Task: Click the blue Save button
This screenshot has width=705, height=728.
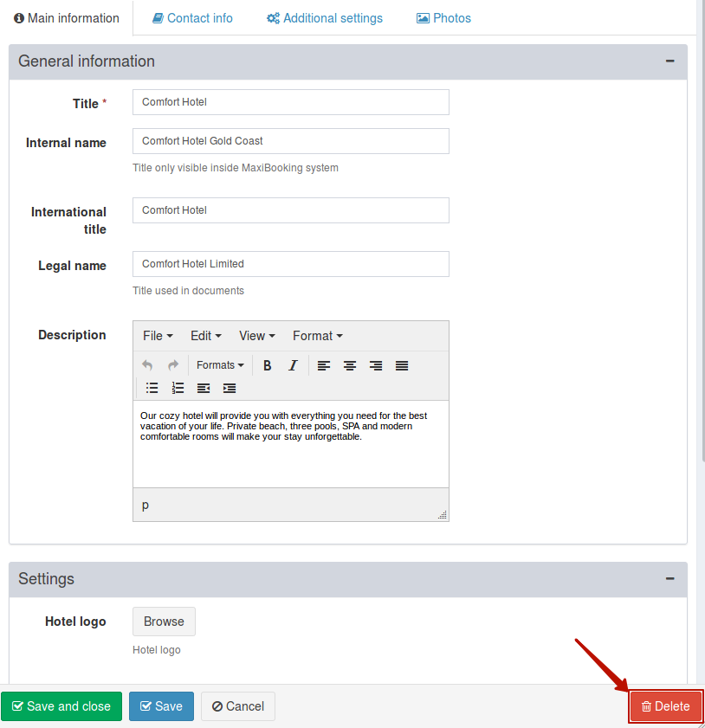Action: click(x=161, y=706)
